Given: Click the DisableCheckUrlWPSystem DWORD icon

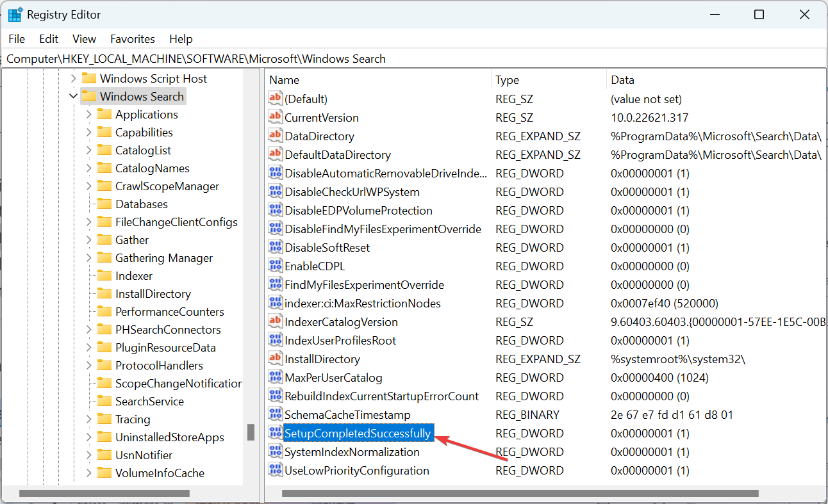Looking at the screenshot, I should point(276,191).
